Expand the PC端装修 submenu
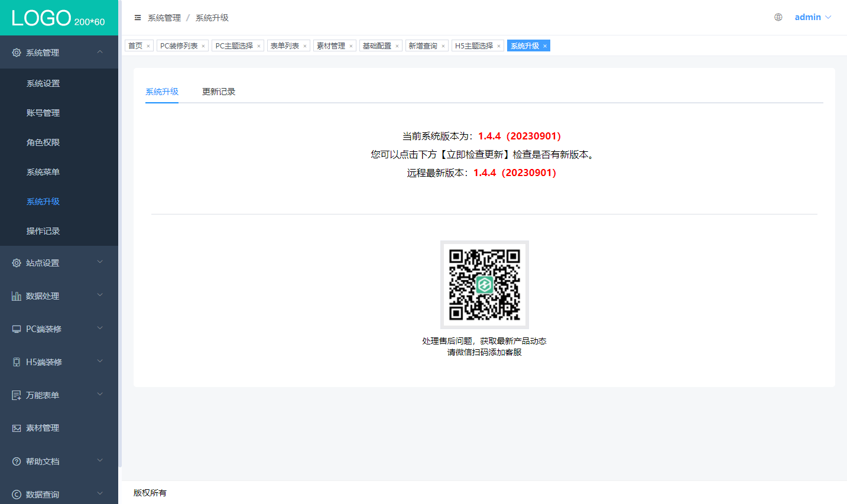This screenshot has width=847, height=504. pos(100,328)
